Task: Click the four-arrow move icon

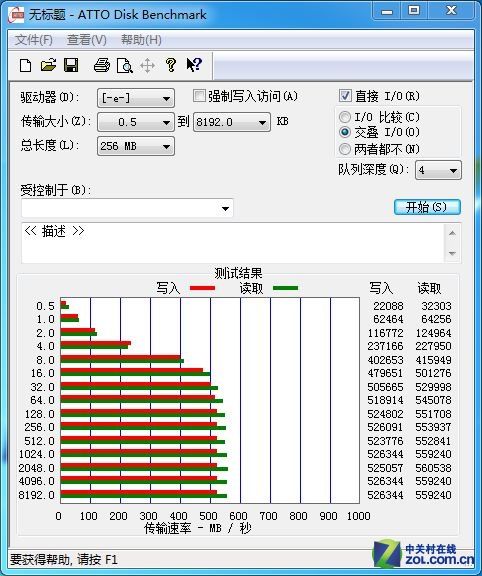Action: click(147, 66)
